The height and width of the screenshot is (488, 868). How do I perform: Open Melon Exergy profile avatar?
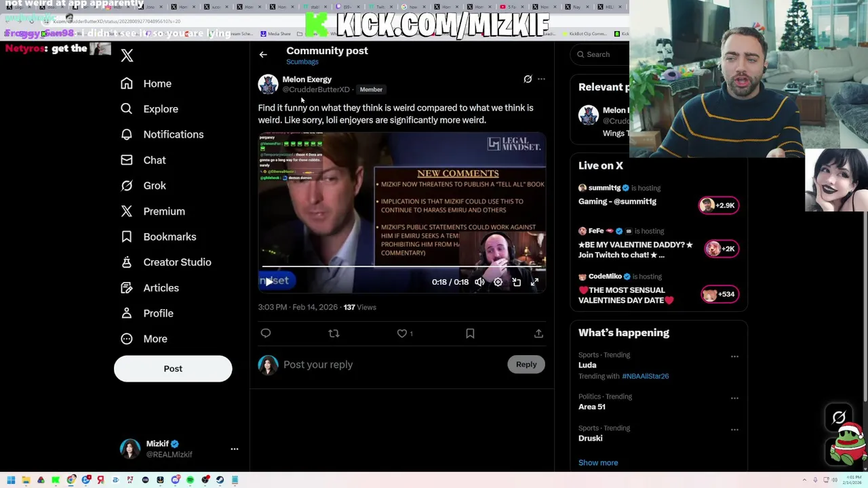[268, 84]
